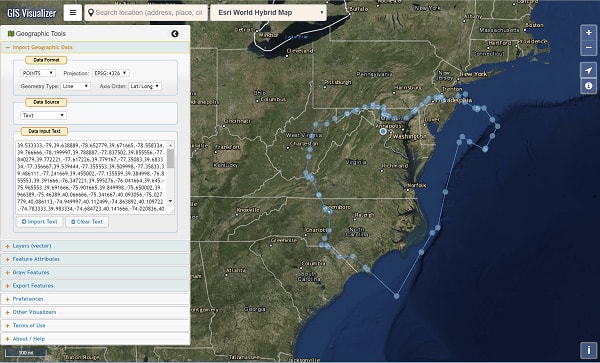The image size is (600, 363).
Task: Click the text area scrollbar thumb
Action: 170,158
